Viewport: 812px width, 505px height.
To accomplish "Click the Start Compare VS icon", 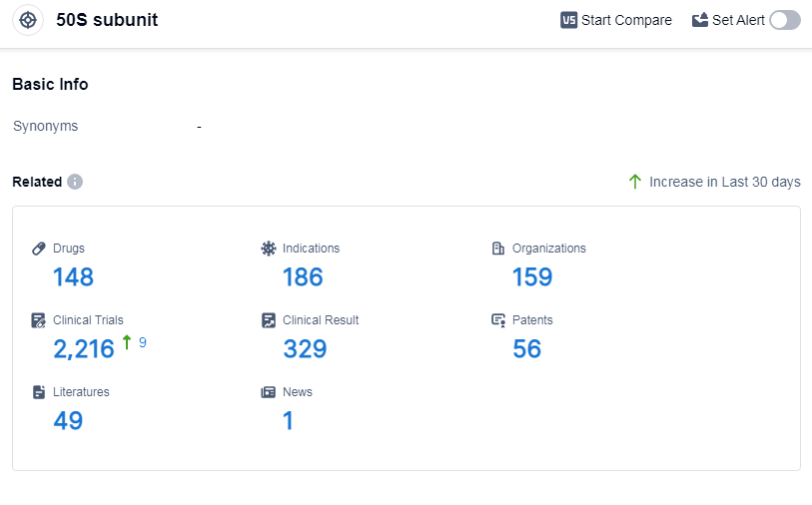I will 569,20.
